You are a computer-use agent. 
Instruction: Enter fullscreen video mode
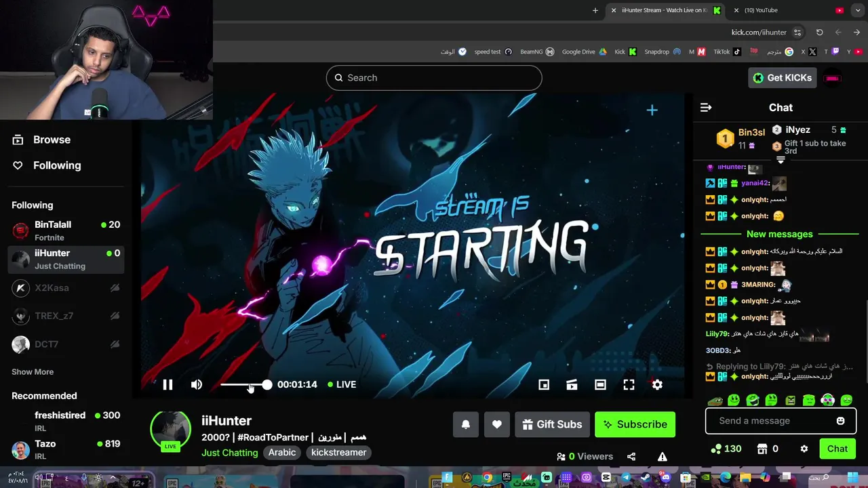629,384
